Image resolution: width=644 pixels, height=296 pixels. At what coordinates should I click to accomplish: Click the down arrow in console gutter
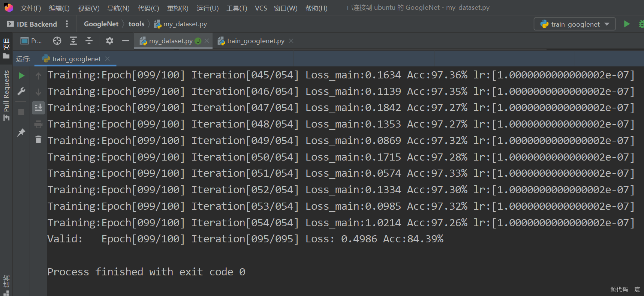tap(38, 92)
